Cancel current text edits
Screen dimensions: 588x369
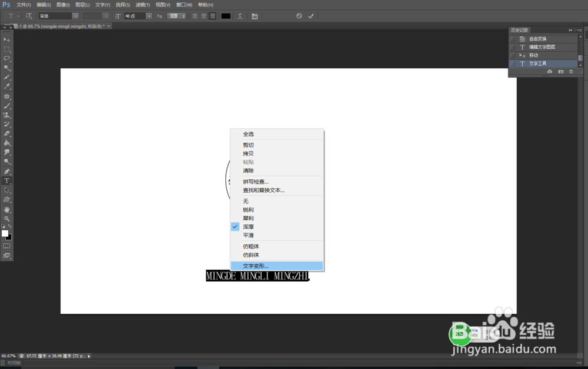(299, 16)
